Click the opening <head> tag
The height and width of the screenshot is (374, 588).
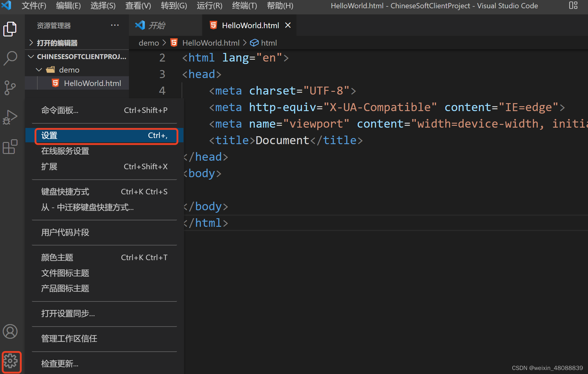tap(202, 74)
